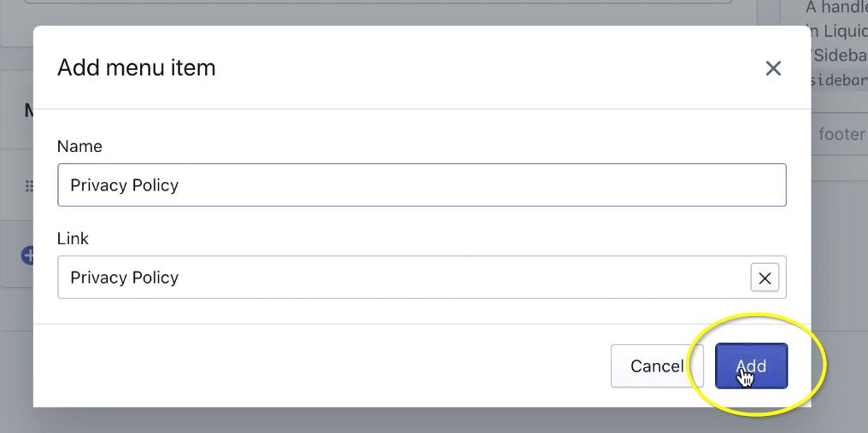Viewport: 868px width, 433px height.
Task: Open the Link selection field
Action: coord(402,278)
